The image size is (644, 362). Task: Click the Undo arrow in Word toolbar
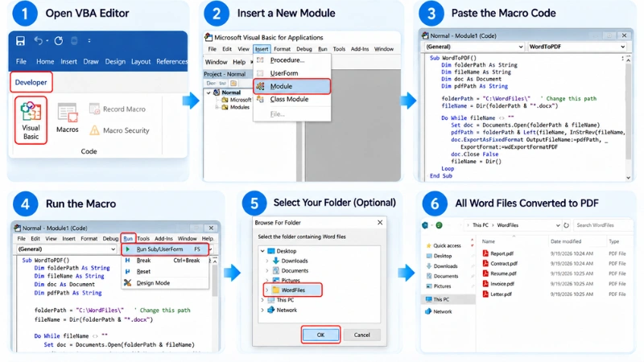[x=39, y=41]
